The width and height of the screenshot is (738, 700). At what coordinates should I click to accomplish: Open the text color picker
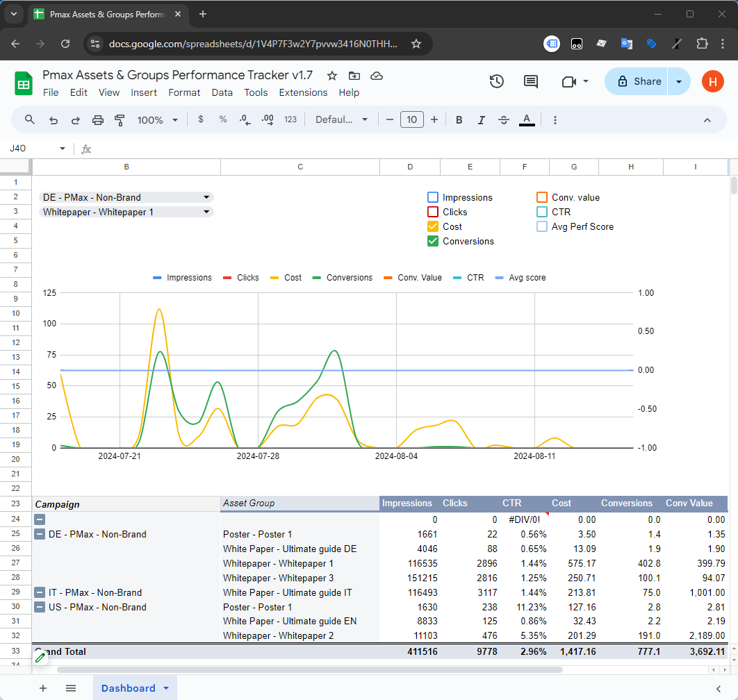pos(527,119)
